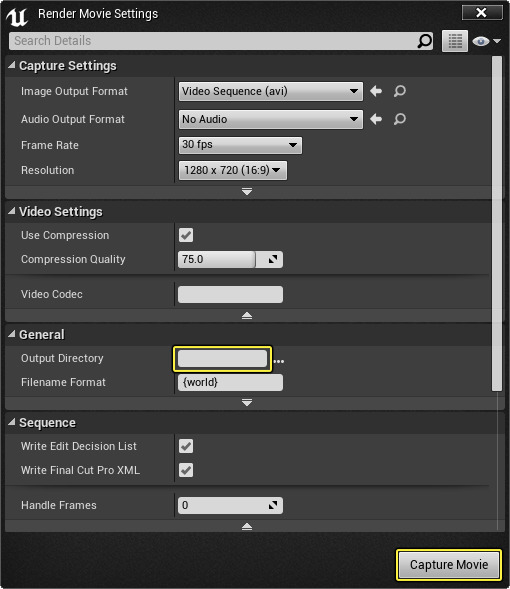Open the eye view options menu

pyautogui.click(x=486, y=41)
